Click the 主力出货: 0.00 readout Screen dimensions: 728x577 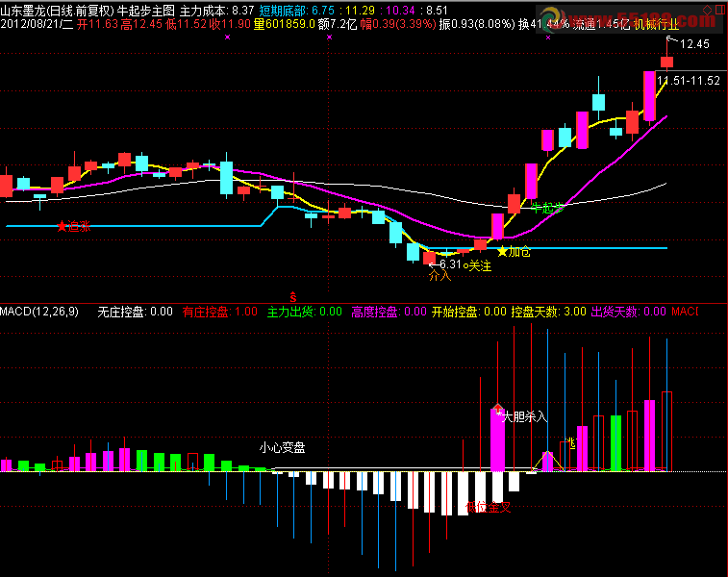(x=305, y=312)
